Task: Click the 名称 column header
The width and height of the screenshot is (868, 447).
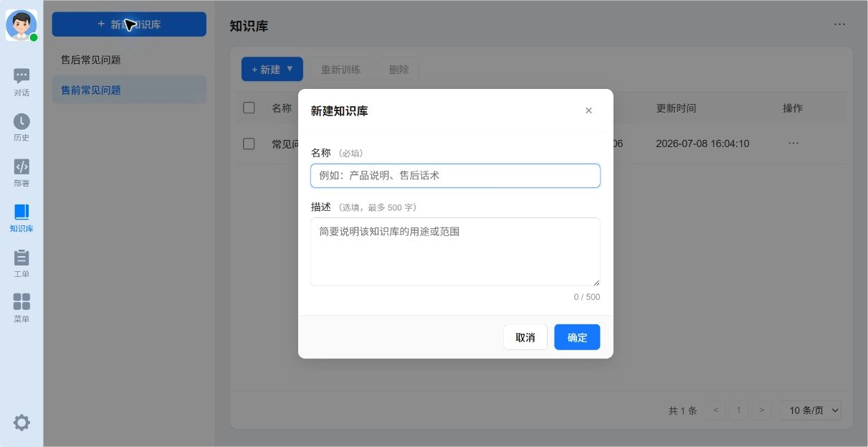Action: pos(282,108)
